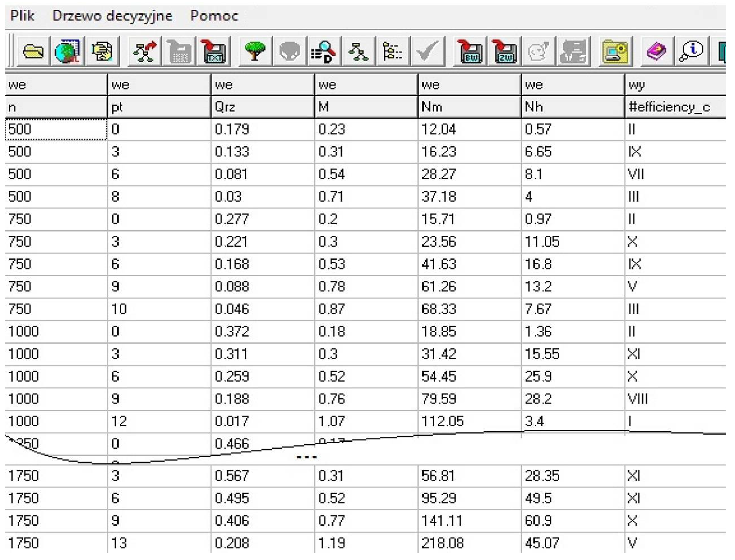
Task: Click the magnifier info icon
Action: click(691, 51)
